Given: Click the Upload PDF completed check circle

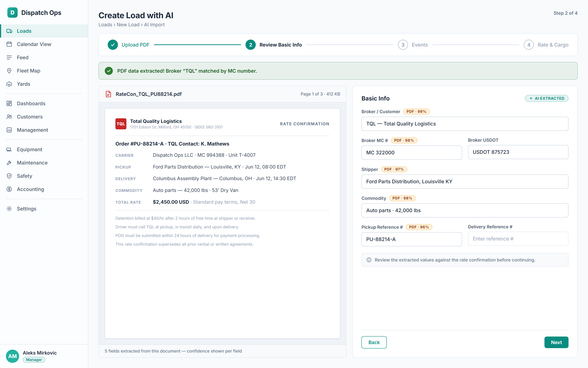Looking at the screenshot, I should click(113, 45).
